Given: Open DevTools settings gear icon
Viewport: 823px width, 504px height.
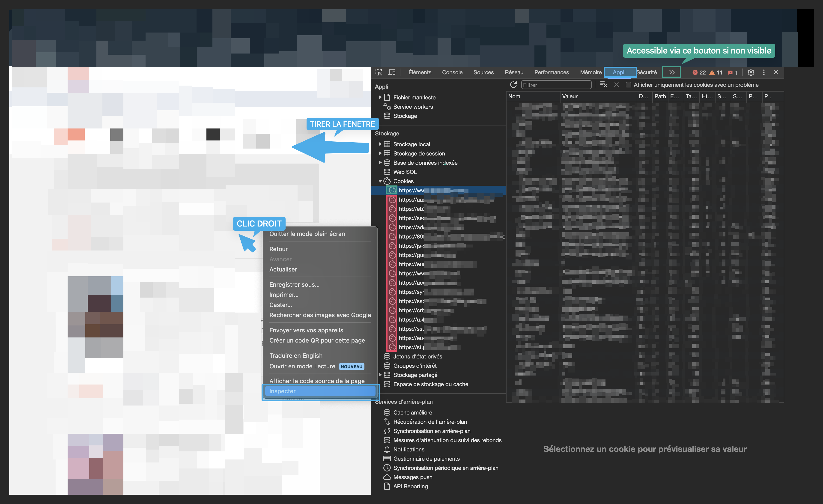Looking at the screenshot, I should click(751, 72).
